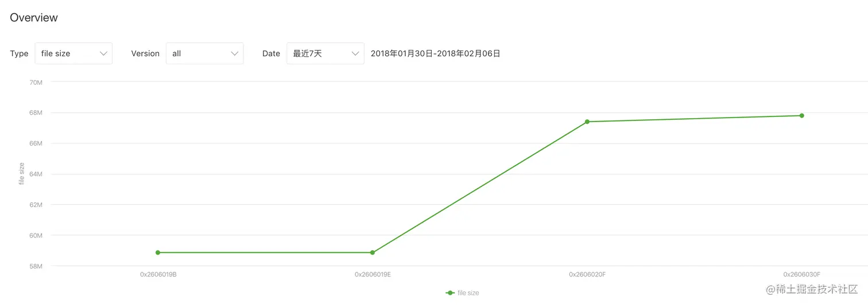Click the vertical file size axis title

point(22,174)
